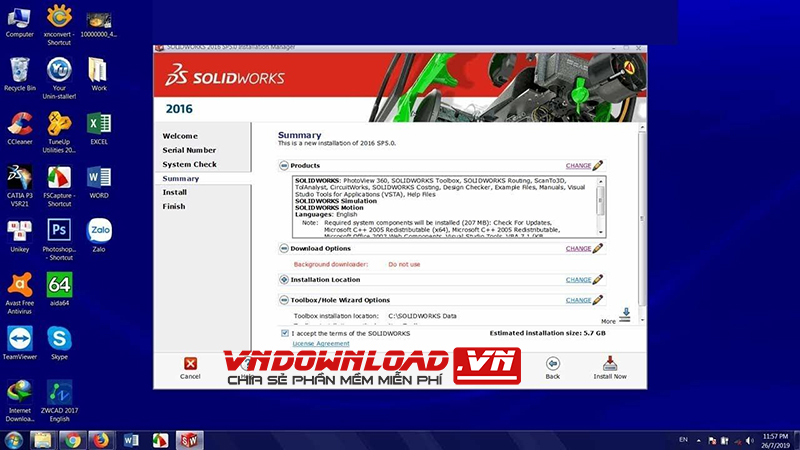Image resolution: width=800 pixels, height=450 pixels.
Task: Launch ZWCAD 2017 English icon
Action: coord(59,401)
